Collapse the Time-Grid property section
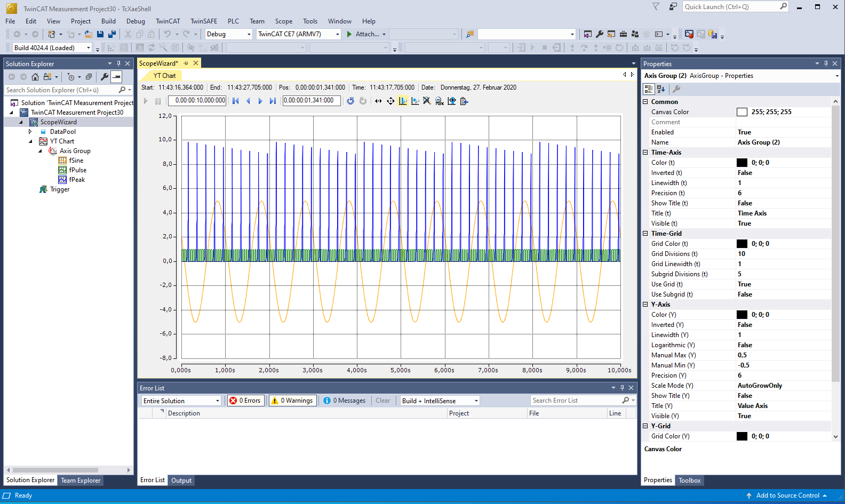 645,234
